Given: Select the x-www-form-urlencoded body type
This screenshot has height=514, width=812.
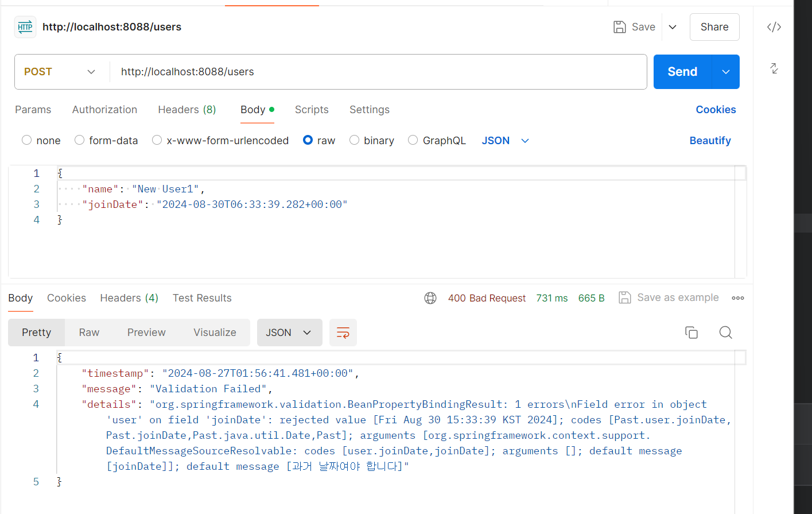Looking at the screenshot, I should click(x=157, y=140).
